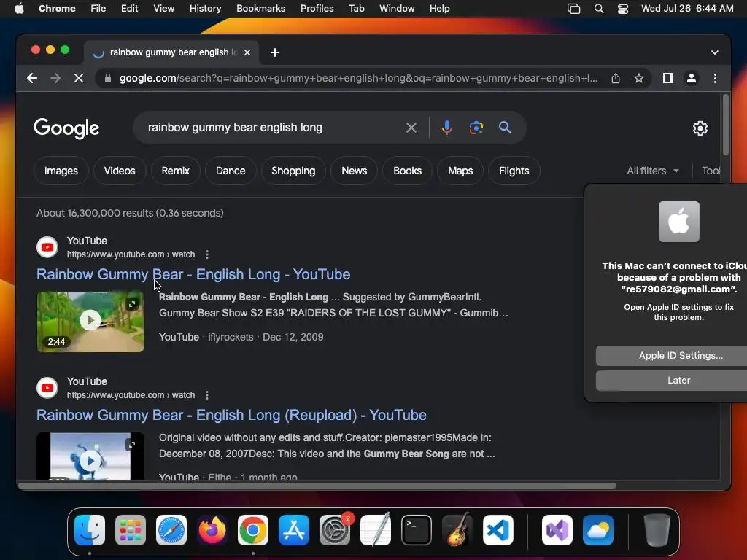Switch to Shopping results

(x=293, y=171)
